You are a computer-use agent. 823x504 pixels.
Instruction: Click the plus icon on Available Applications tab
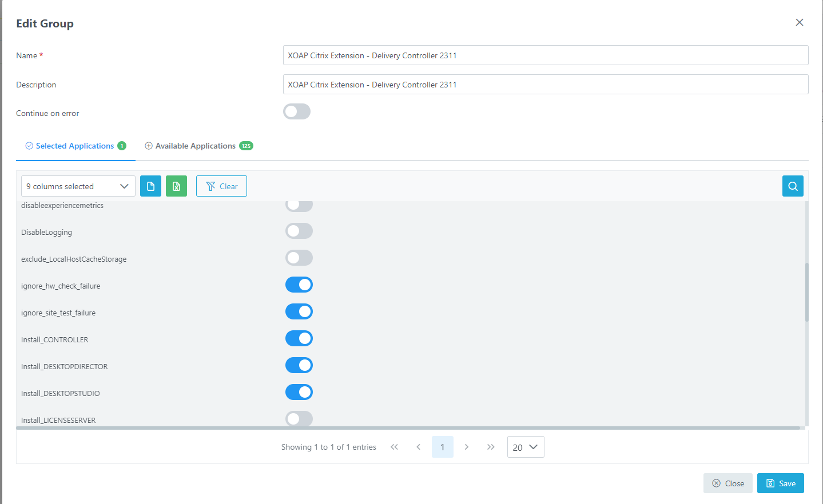click(x=148, y=146)
